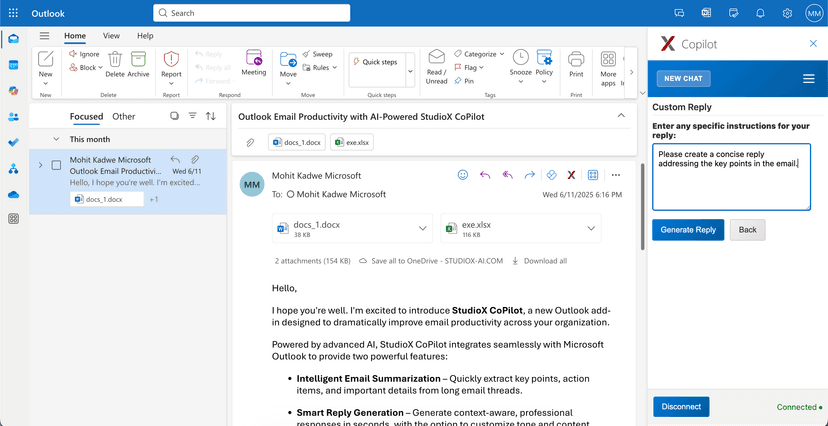Switch to the View ribbon tab
The width and height of the screenshot is (828, 426).
pos(111,36)
